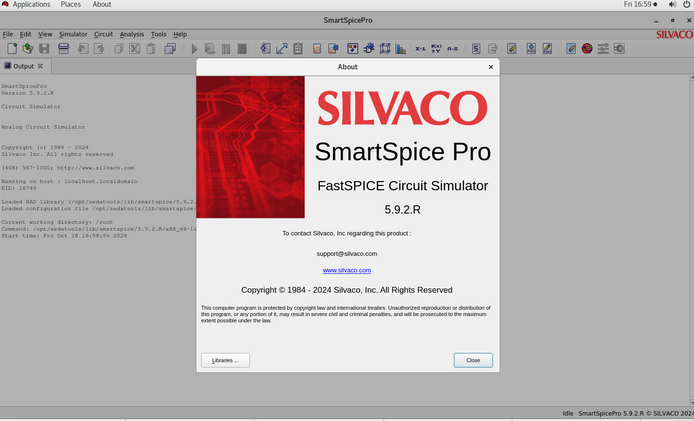Create a new file from the toolbar
This screenshot has height=421, width=694.
12,49
